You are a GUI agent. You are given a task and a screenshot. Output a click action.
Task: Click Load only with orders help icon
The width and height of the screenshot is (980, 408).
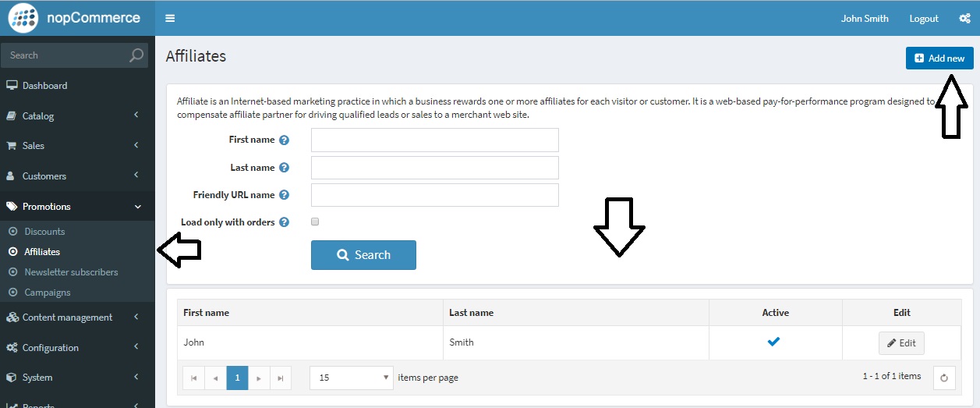(x=285, y=222)
